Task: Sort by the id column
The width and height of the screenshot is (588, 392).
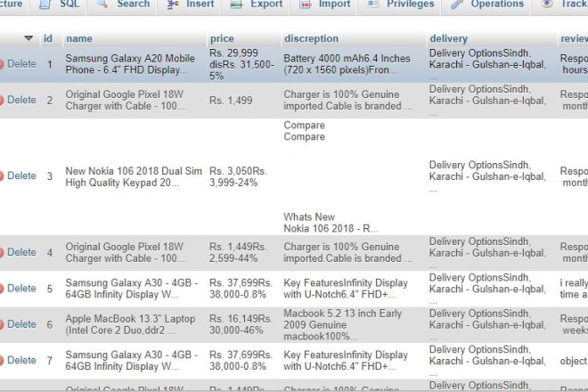Action: pyautogui.click(x=48, y=38)
